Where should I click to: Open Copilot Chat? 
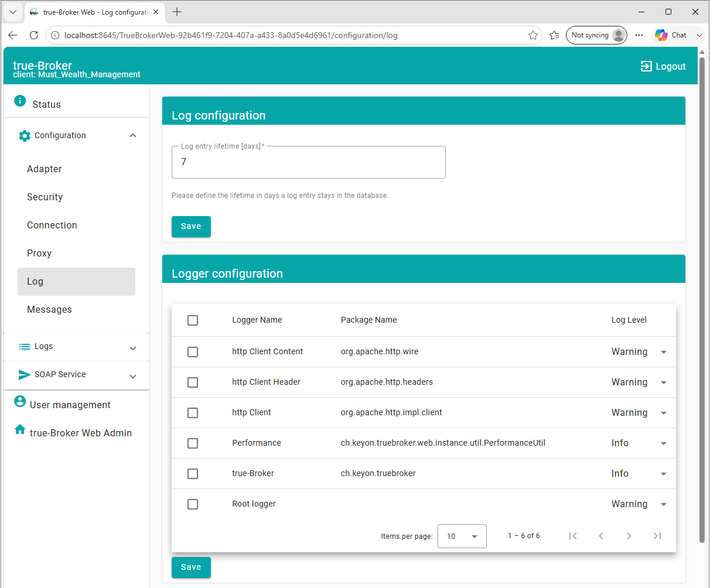[671, 35]
